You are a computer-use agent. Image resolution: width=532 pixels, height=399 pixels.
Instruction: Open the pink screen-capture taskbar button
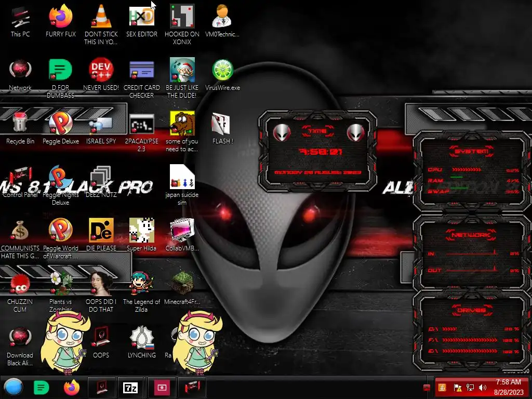pos(162,388)
